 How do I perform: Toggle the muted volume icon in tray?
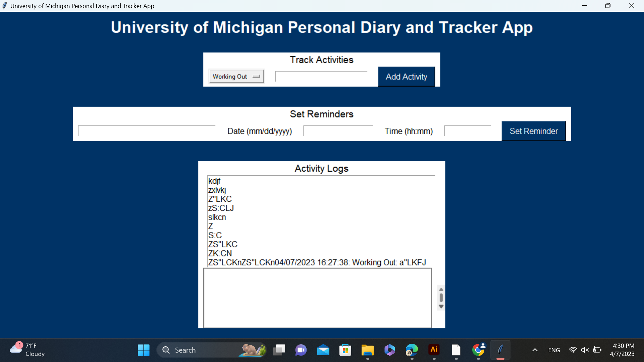(585, 350)
